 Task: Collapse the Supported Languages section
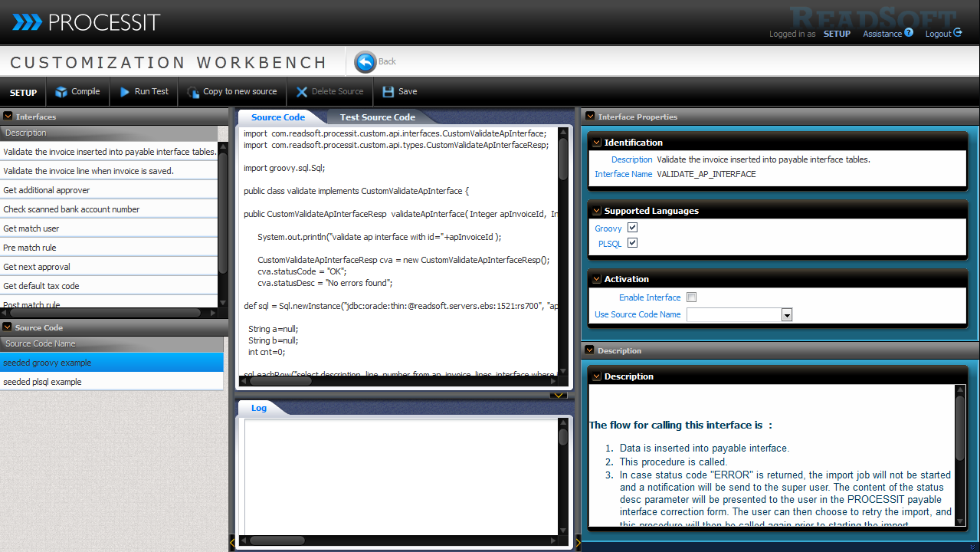(597, 211)
